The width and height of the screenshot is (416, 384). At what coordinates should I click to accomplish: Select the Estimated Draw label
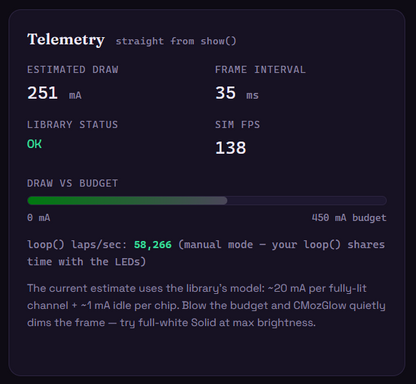click(73, 70)
